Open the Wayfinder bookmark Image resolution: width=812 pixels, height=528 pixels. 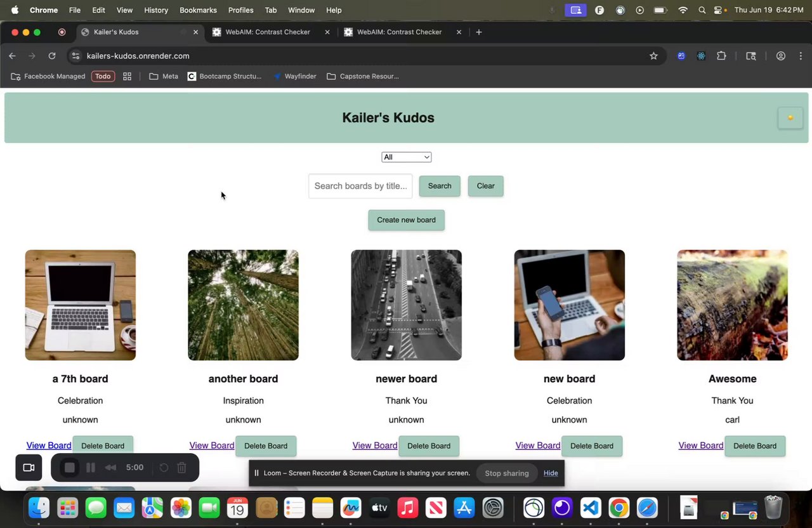click(295, 76)
